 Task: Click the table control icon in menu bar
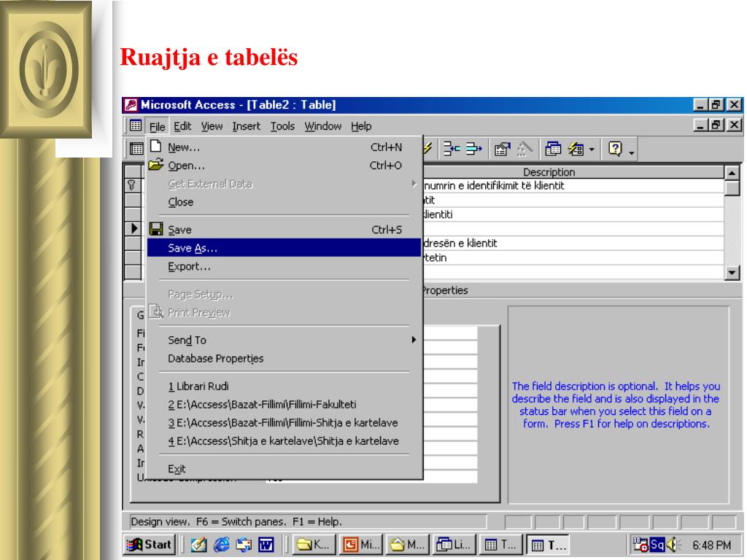(x=135, y=125)
